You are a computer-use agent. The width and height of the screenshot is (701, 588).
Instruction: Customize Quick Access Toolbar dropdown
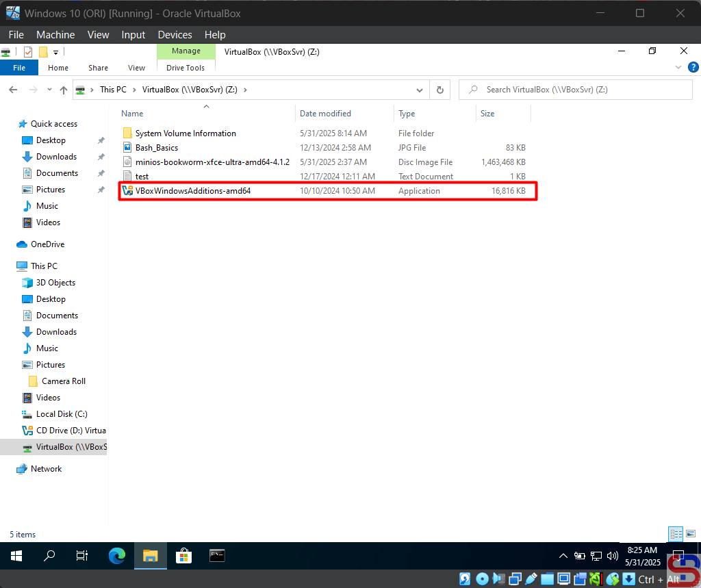tap(55, 52)
